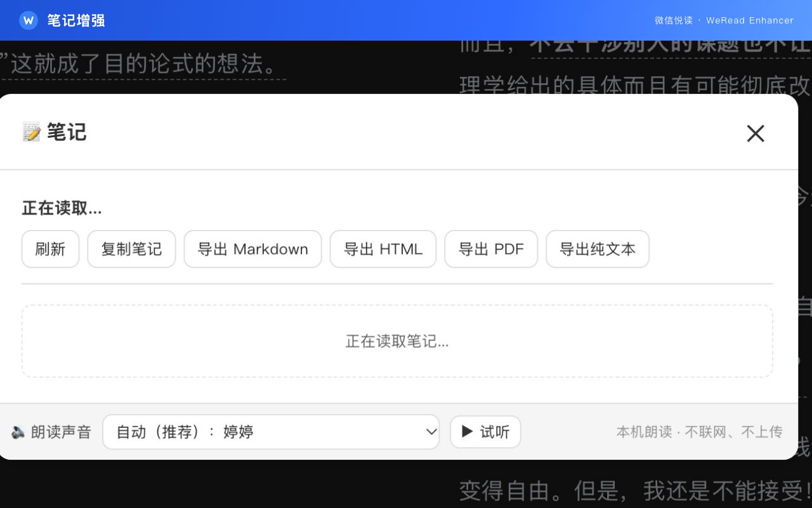The height and width of the screenshot is (508, 812).
Task: Click the 正在读取... status heading
Action: 62,208
